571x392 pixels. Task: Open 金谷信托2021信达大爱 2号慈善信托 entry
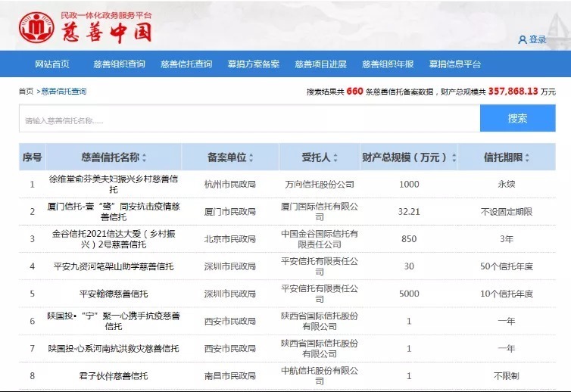(x=114, y=239)
